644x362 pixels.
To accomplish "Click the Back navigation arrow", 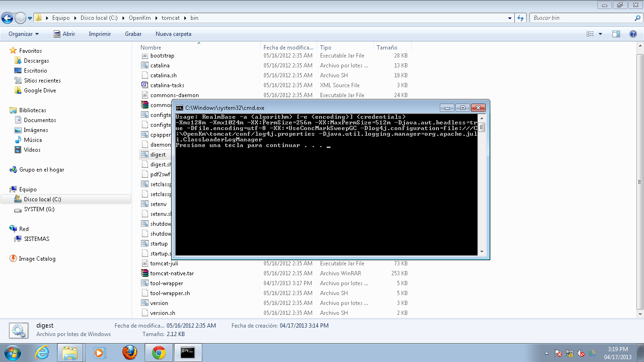I will [7, 18].
